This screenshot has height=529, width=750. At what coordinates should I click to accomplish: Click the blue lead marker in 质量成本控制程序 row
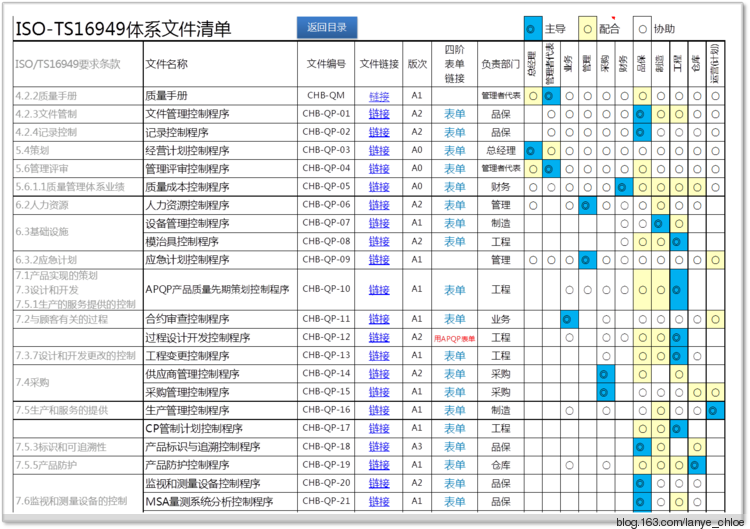[624, 187]
